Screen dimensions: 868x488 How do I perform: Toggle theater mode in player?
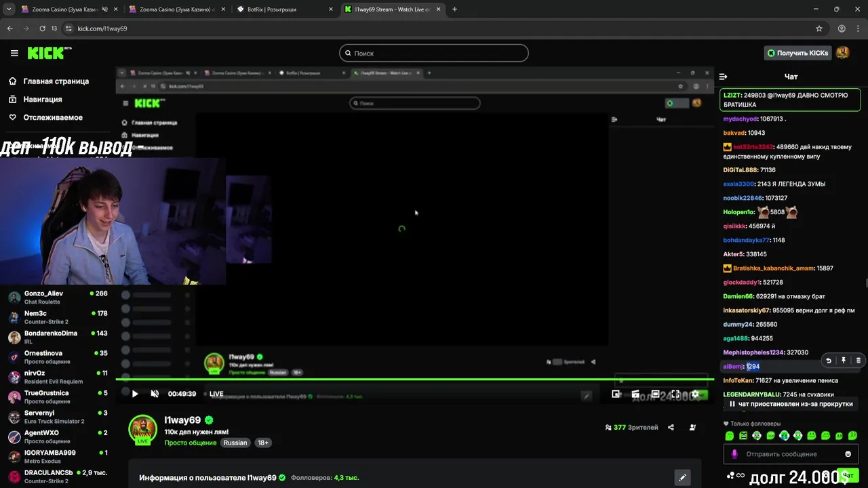pos(655,394)
